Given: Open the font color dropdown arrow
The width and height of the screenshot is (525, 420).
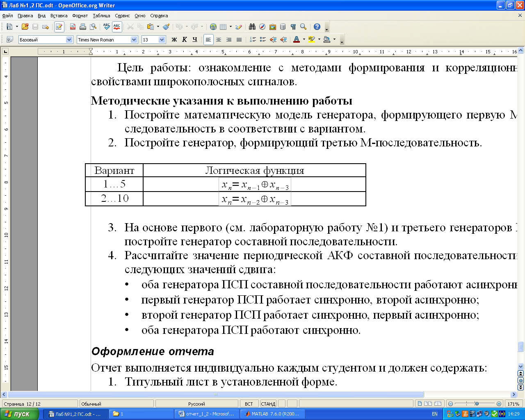Looking at the screenshot, I should 304,39.
